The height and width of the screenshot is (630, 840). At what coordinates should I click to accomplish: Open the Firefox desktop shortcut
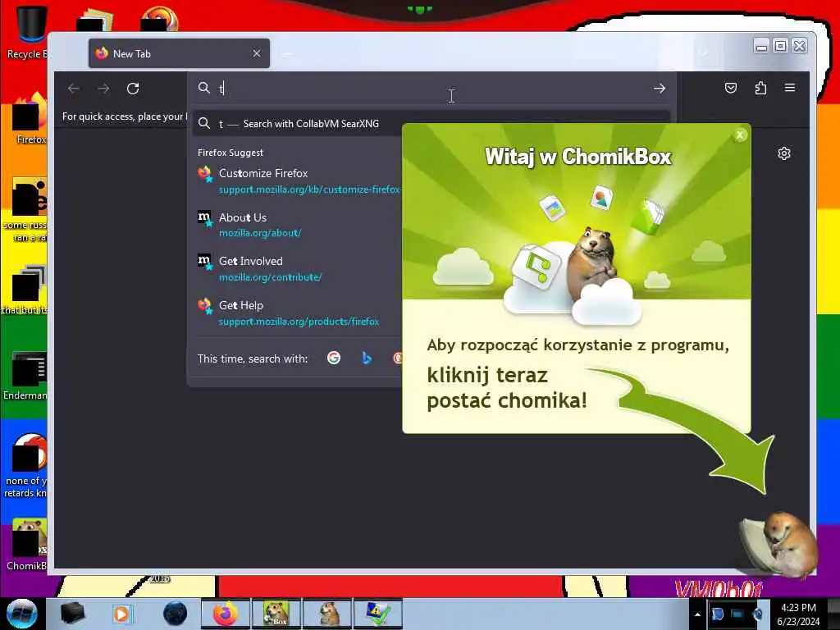28,119
